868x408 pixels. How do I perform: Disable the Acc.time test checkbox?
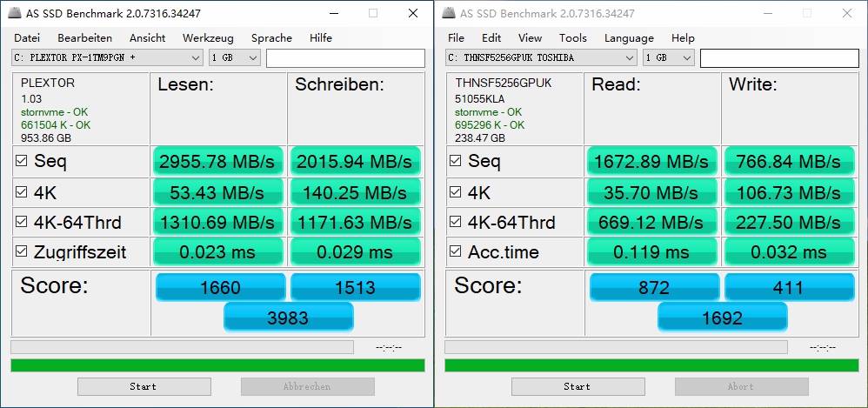(456, 251)
